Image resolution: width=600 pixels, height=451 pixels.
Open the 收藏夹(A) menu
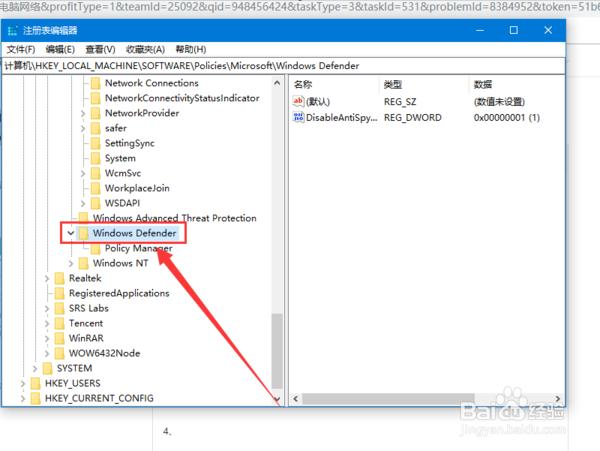(145, 49)
